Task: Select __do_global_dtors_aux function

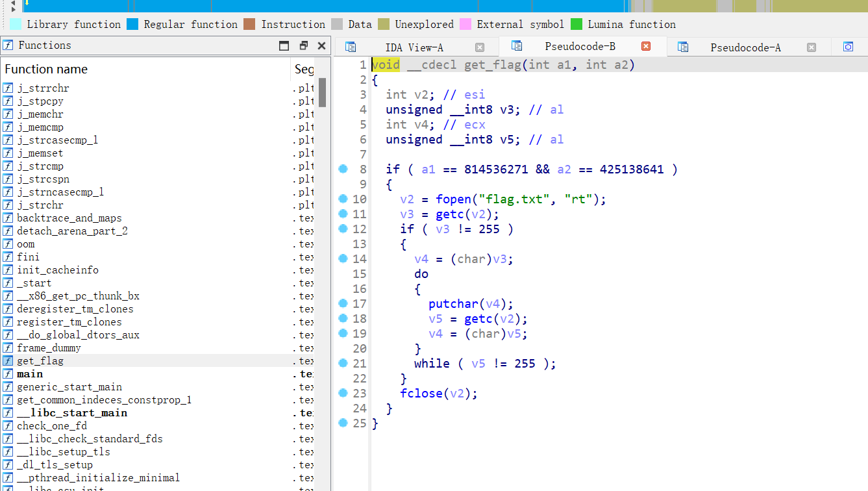Action: (x=158, y=335)
